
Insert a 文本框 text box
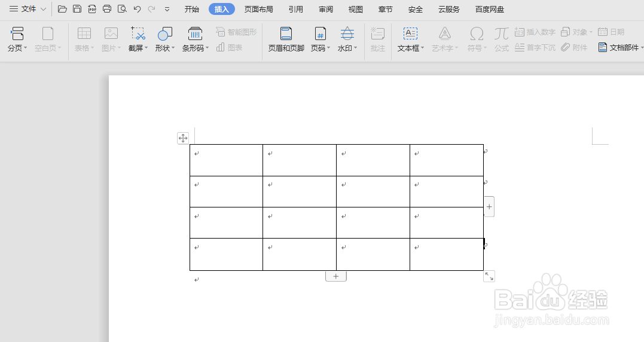tap(411, 39)
